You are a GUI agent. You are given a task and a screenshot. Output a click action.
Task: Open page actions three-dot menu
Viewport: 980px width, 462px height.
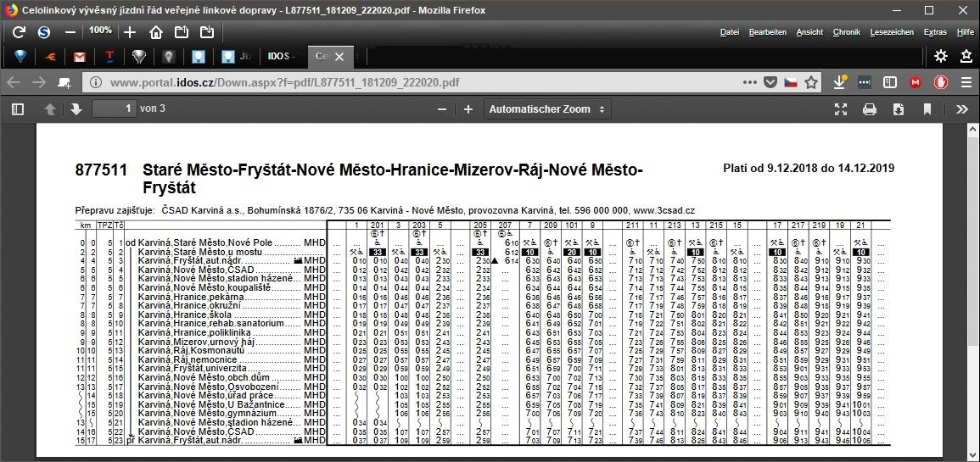751,82
